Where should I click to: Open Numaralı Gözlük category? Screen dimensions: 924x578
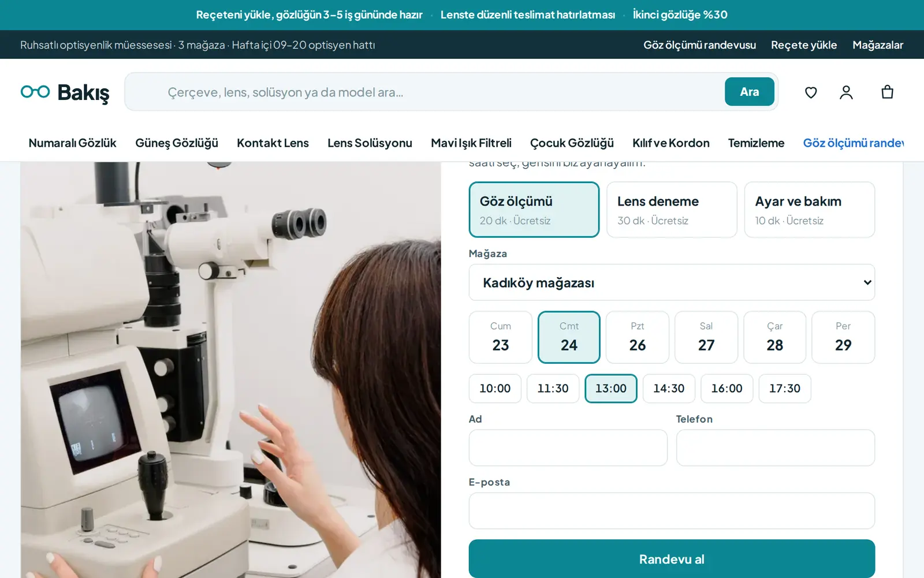73,143
